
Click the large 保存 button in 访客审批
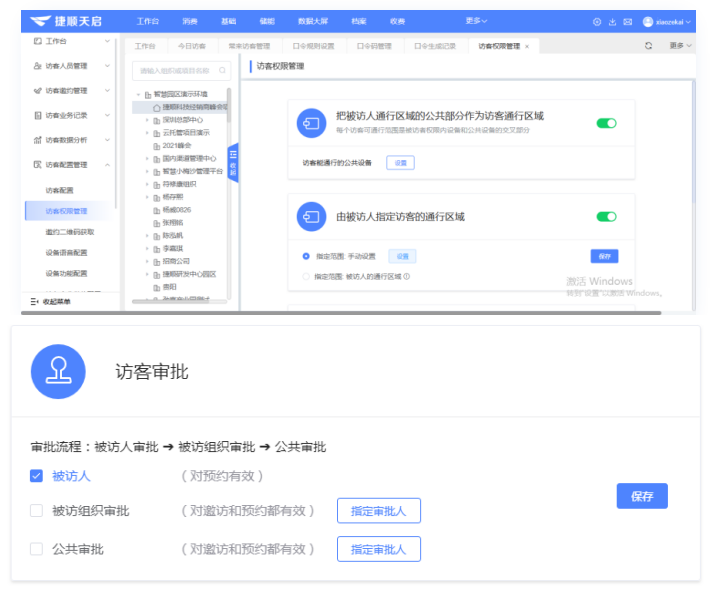pyautogui.click(x=642, y=496)
